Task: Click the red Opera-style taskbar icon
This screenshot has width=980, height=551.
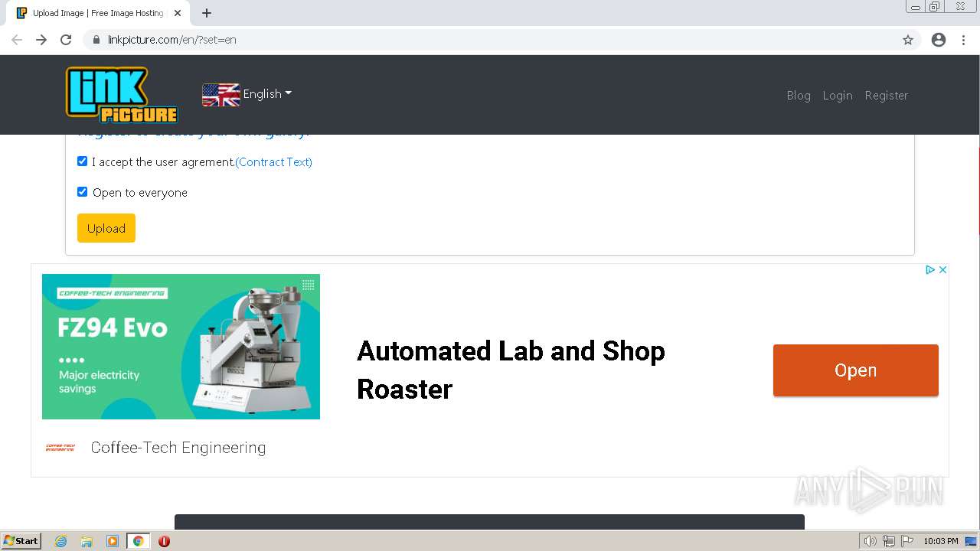Action: point(164,541)
